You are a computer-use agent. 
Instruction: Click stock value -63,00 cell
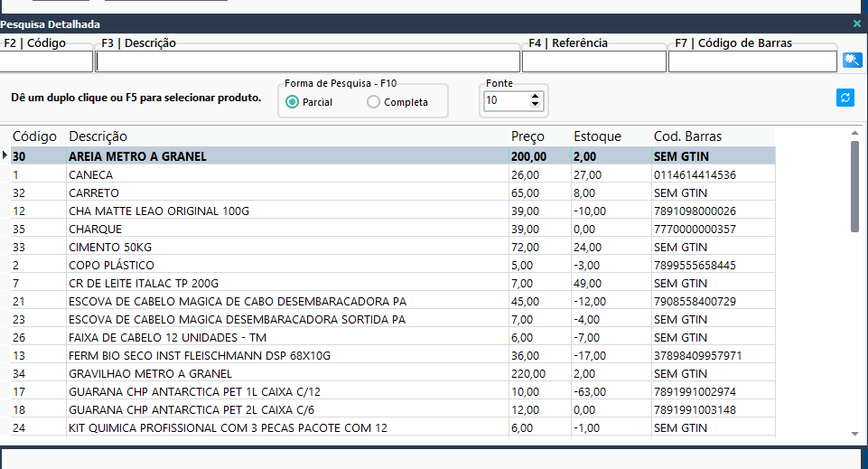click(611, 391)
